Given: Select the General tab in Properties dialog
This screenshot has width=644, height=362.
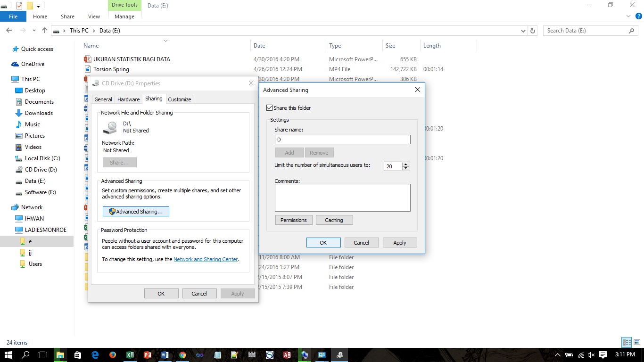Looking at the screenshot, I should [103, 99].
